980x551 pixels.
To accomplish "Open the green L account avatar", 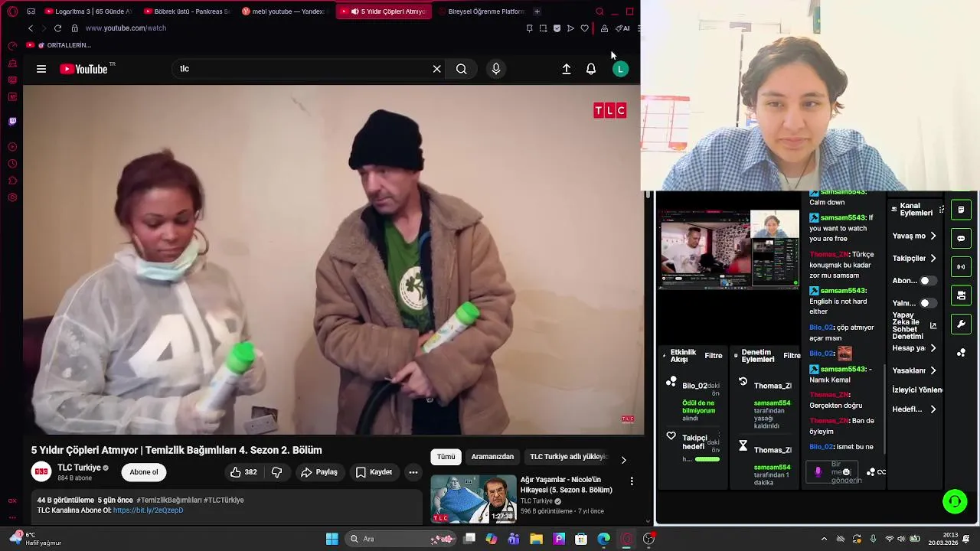I will pos(621,69).
